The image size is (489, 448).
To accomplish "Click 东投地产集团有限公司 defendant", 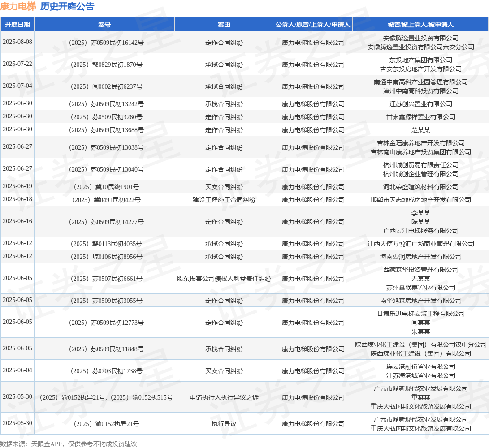I will pyautogui.click(x=421, y=60).
